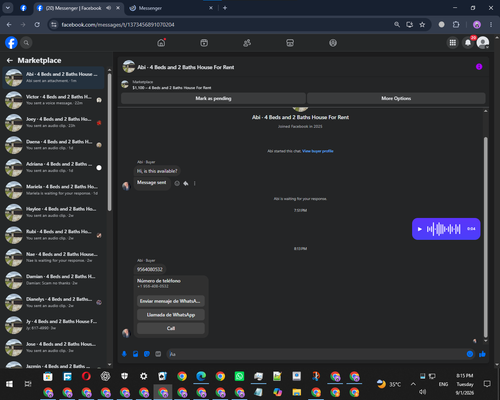The image size is (500, 400).
Task: Open Chrome three-dot menu
Action: point(491,25)
